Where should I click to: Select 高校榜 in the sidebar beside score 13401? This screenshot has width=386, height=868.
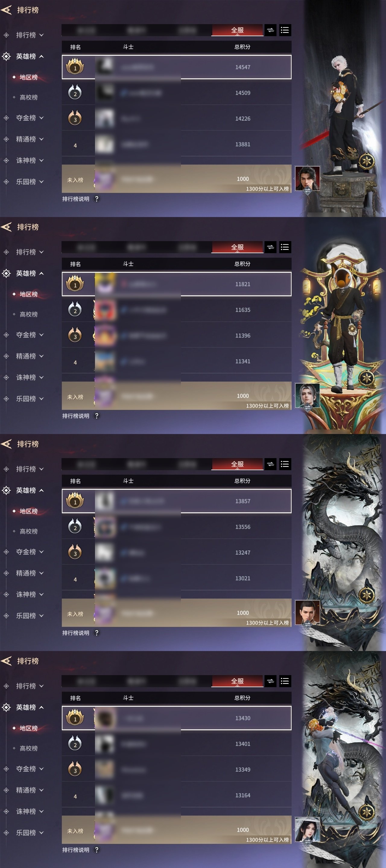pyautogui.click(x=28, y=748)
